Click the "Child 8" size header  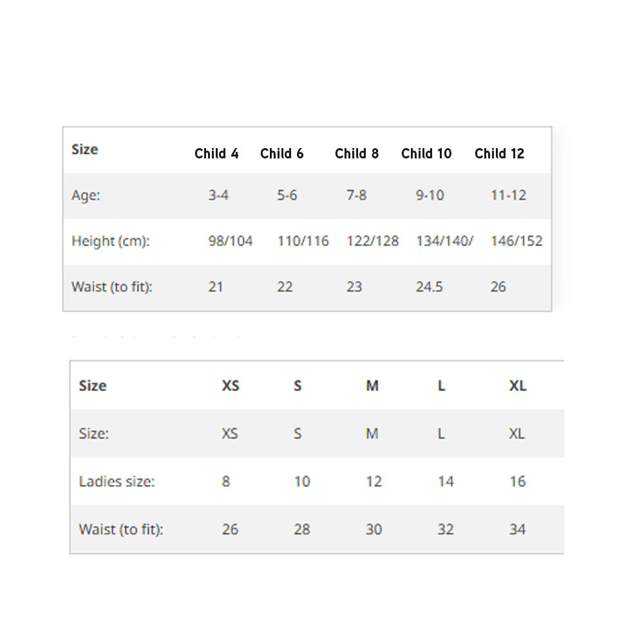point(357,153)
